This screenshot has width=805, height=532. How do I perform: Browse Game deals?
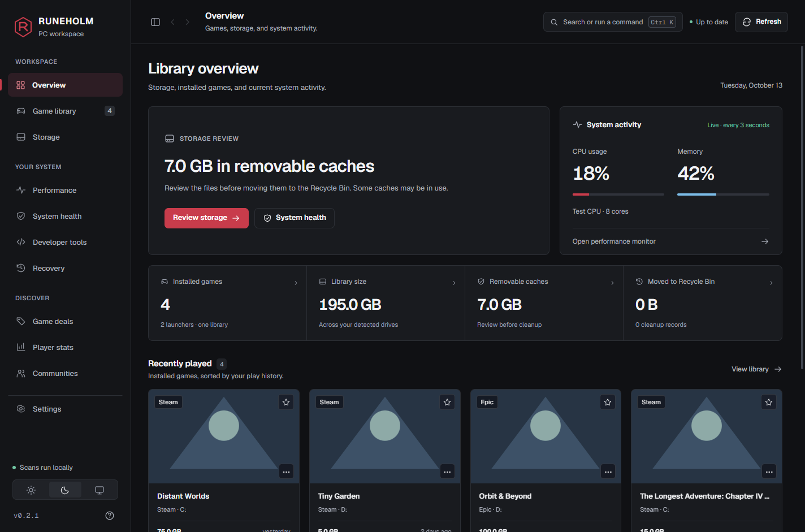pyautogui.click(x=65, y=321)
